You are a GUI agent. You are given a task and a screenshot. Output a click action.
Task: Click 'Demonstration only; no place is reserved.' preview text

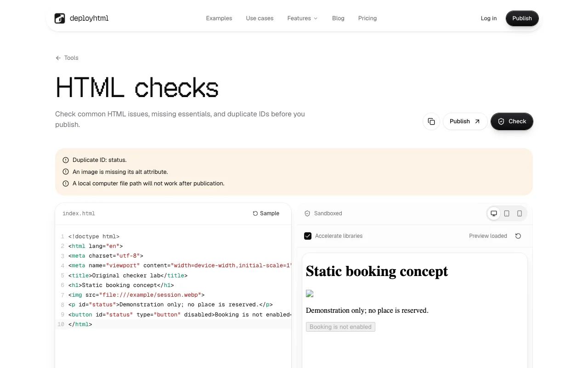(x=367, y=310)
